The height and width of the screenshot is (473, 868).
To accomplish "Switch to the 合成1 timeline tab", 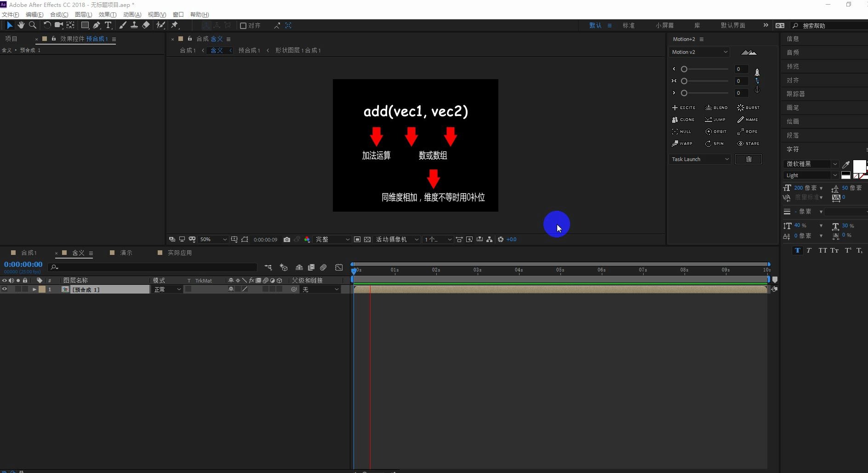I will 29,253.
